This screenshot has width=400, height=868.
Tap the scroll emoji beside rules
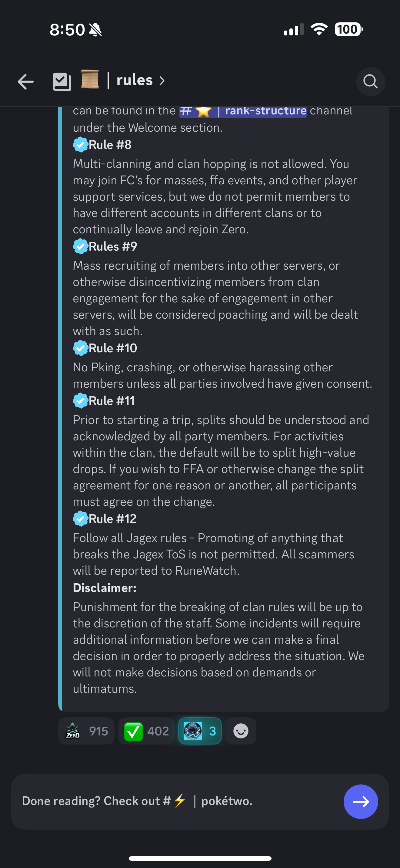click(90, 80)
